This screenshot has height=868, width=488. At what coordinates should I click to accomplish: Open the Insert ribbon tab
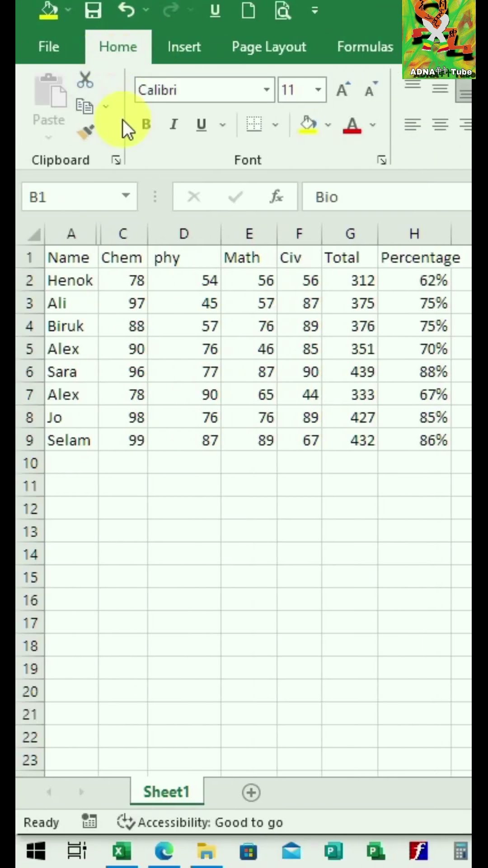click(184, 47)
